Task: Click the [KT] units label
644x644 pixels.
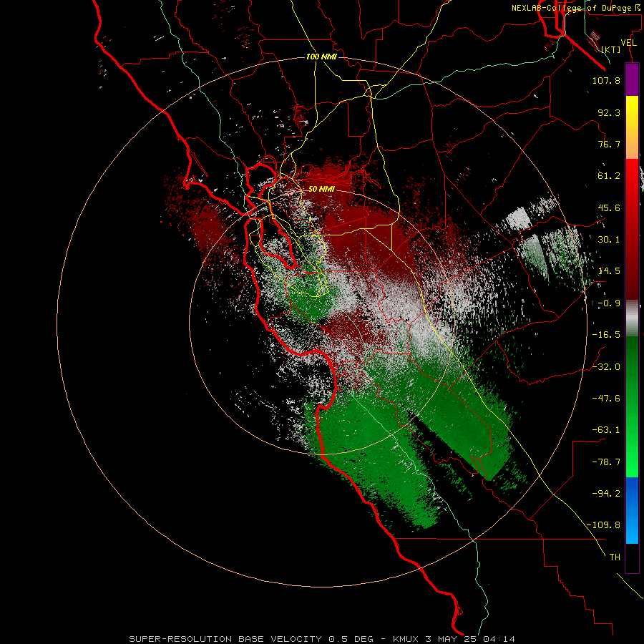Action: pyautogui.click(x=611, y=49)
